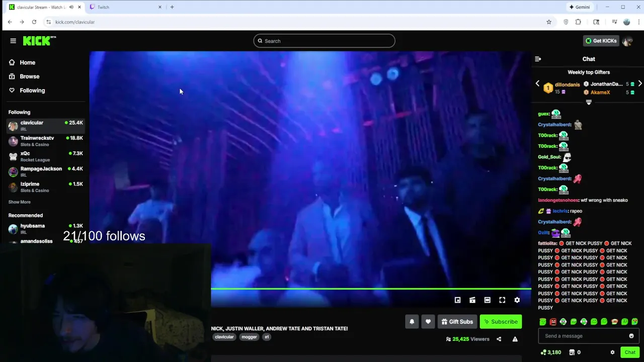Screen dimensions: 644x362
Task: Click the KICK logo
Action: pos(40,41)
